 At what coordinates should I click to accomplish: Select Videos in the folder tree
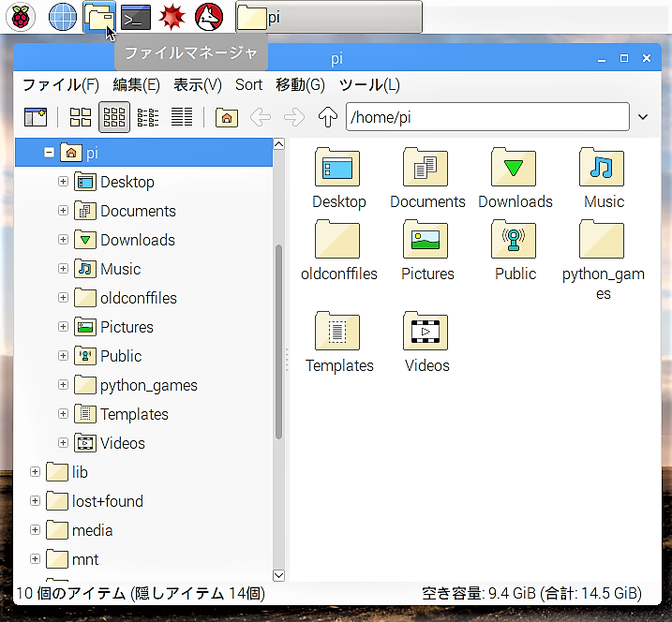(x=123, y=443)
